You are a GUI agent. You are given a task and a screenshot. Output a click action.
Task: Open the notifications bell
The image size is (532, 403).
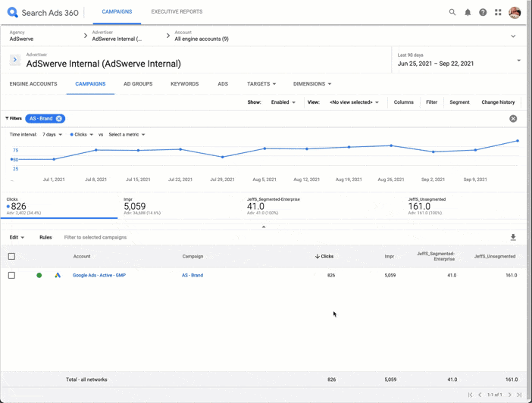tap(468, 13)
